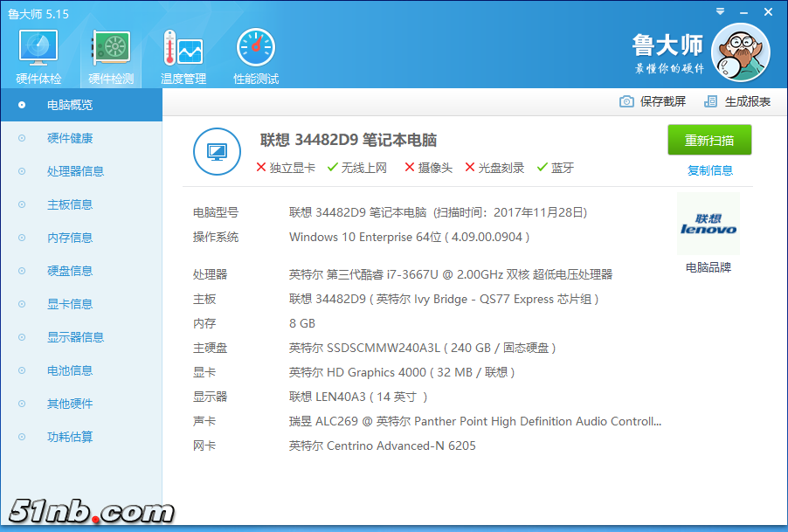The width and height of the screenshot is (788, 532).
Task: Click the green checkmark beside 蓝牙
Action: [543, 167]
